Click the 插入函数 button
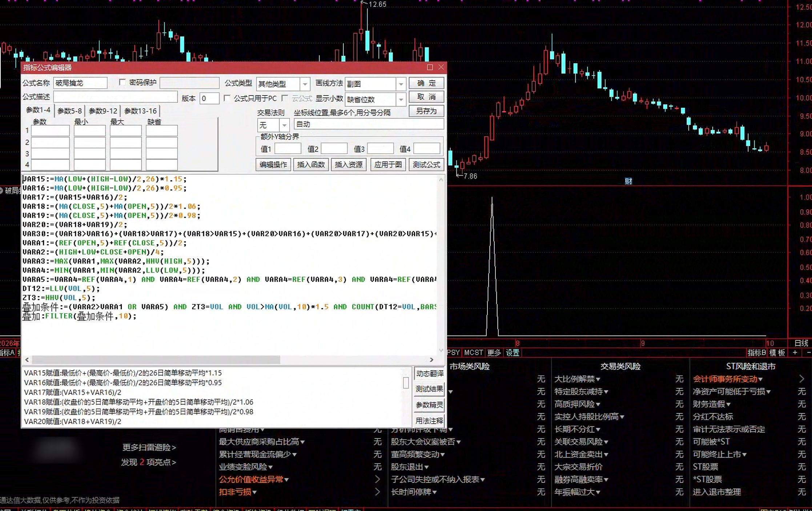The image size is (812, 511). tap(311, 165)
